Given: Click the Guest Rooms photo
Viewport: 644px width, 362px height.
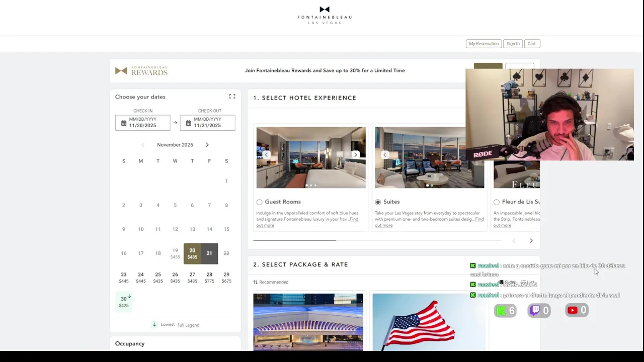Looking at the screenshot, I should [311, 157].
